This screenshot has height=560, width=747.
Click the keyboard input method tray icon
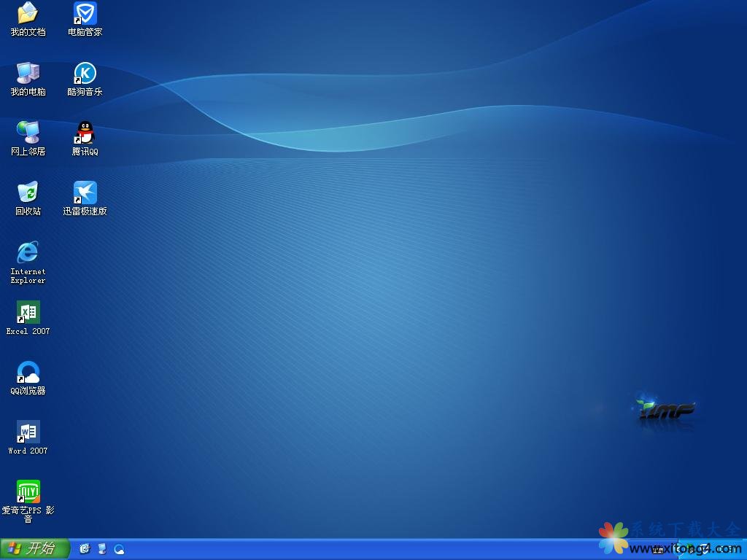click(x=657, y=549)
